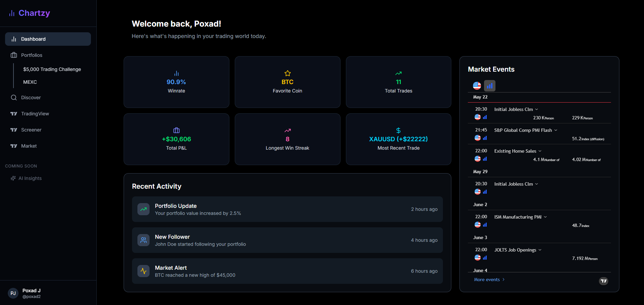The width and height of the screenshot is (644, 305).
Task: Click the Dashboard bar chart icon
Action: tap(14, 39)
